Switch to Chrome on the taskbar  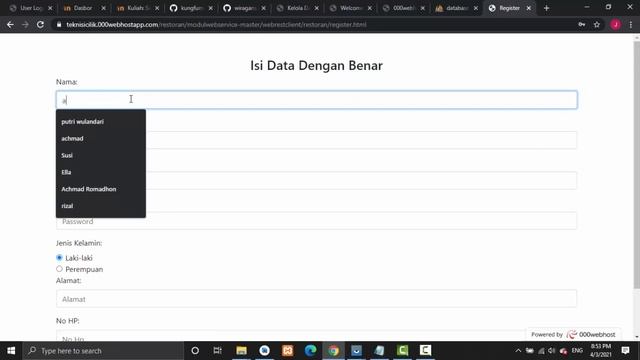pyautogui.click(x=333, y=351)
